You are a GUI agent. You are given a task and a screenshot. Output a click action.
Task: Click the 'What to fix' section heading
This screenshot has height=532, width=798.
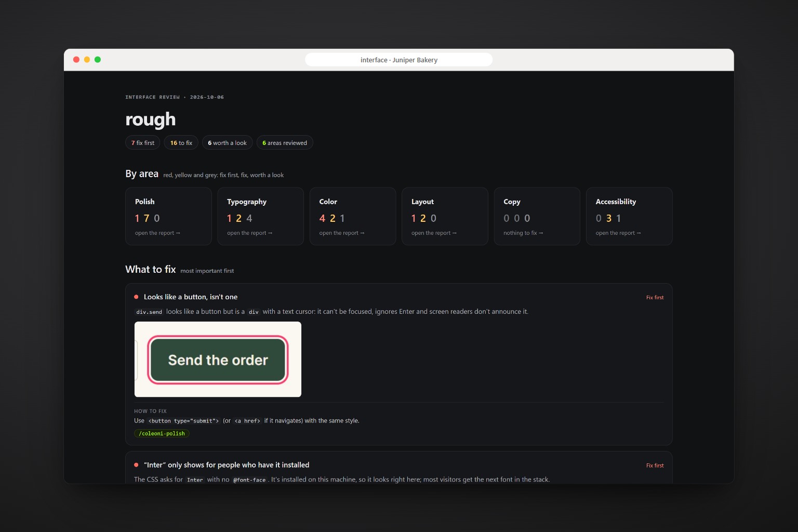(151, 269)
